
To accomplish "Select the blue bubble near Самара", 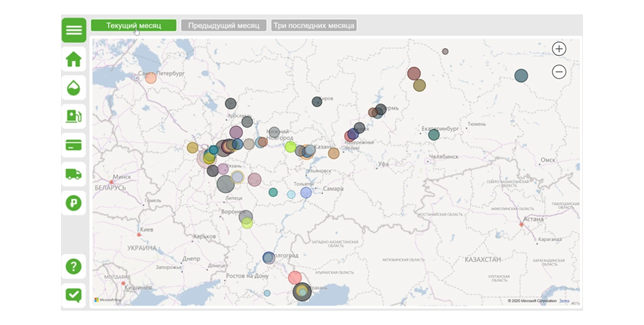I will point(306,192).
